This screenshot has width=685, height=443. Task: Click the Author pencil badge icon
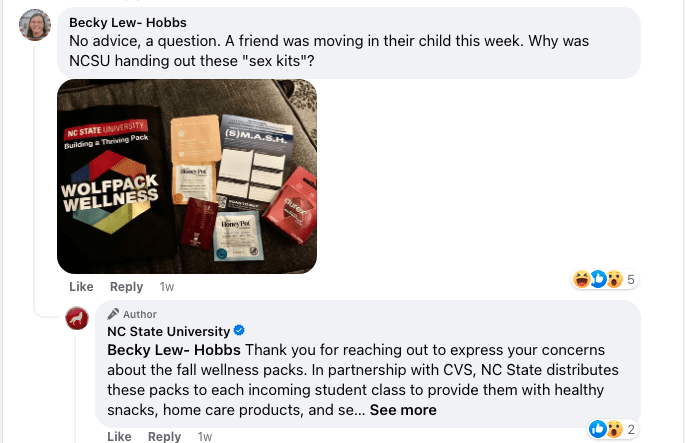tap(113, 314)
